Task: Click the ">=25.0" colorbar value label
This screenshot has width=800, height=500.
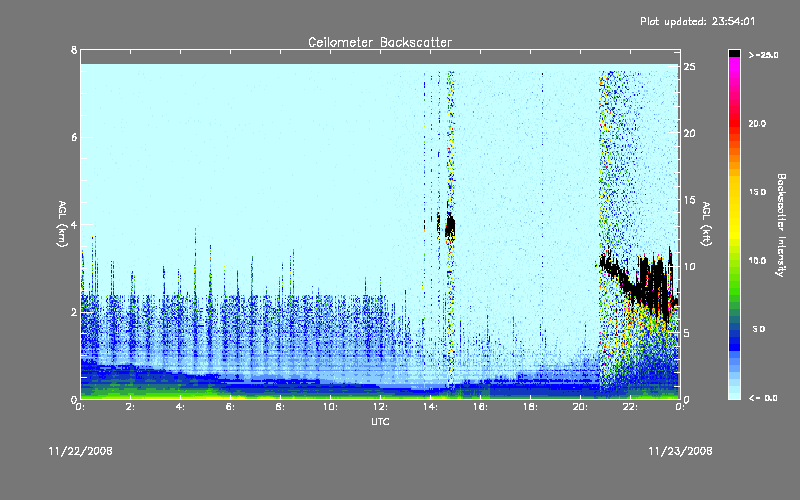Action: (x=763, y=55)
